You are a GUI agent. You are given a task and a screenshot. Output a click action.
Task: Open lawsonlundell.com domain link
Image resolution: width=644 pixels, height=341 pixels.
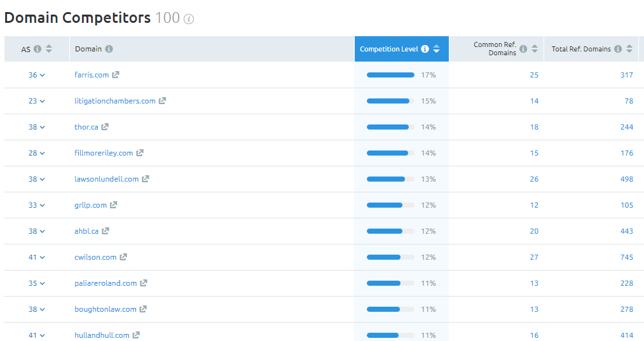[106, 179]
